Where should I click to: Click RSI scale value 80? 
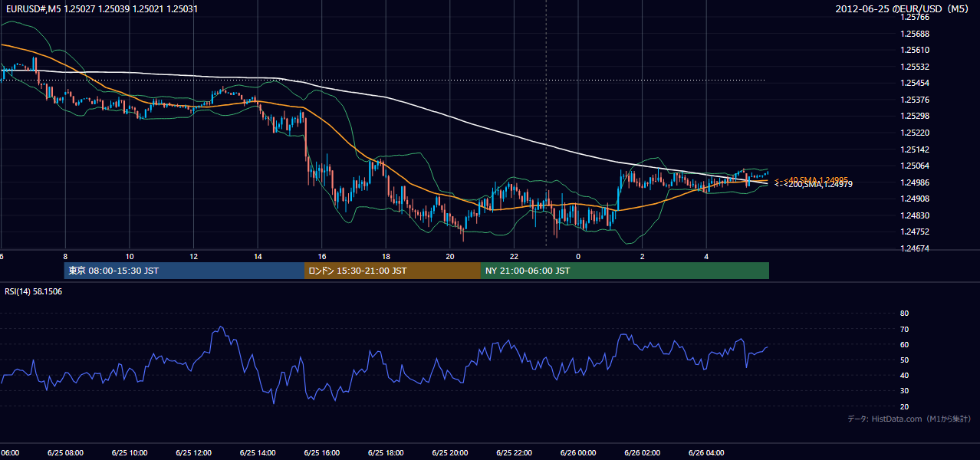tap(904, 314)
